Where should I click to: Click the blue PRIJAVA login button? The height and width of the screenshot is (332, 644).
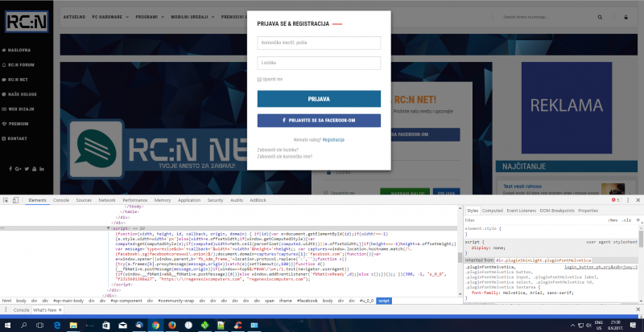point(319,99)
